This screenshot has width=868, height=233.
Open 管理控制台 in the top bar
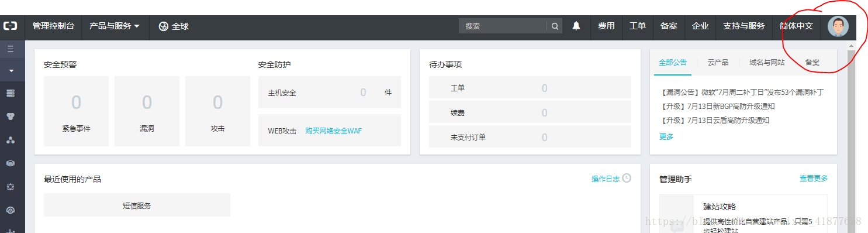[x=53, y=26]
